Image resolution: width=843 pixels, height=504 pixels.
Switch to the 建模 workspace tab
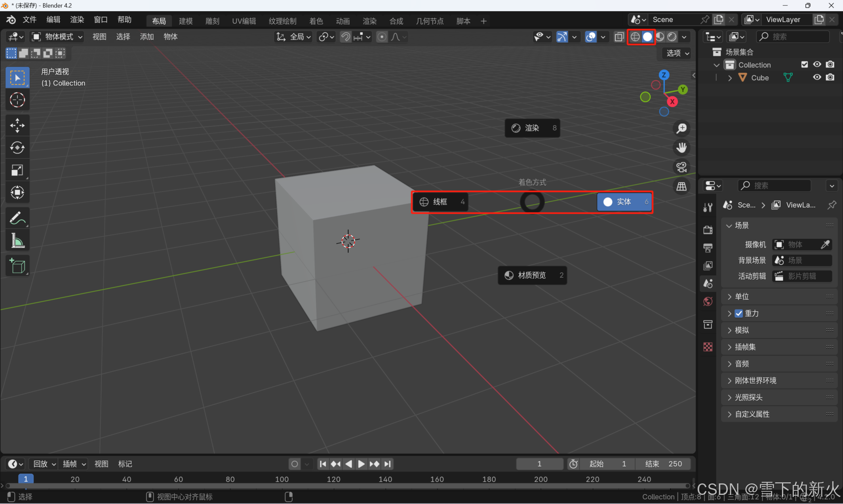pos(186,21)
